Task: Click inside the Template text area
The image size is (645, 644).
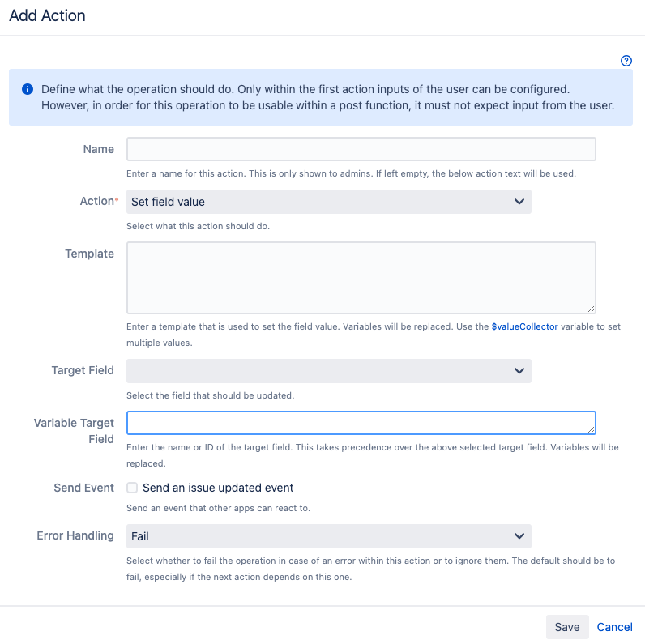Action: pos(361,277)
